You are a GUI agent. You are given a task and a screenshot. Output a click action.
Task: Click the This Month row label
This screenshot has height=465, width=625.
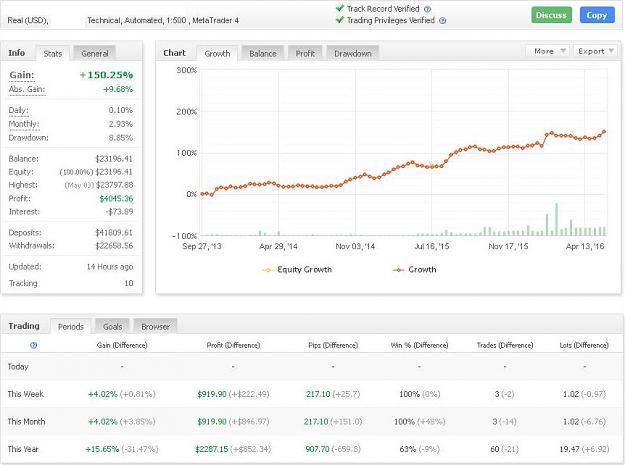26,422
